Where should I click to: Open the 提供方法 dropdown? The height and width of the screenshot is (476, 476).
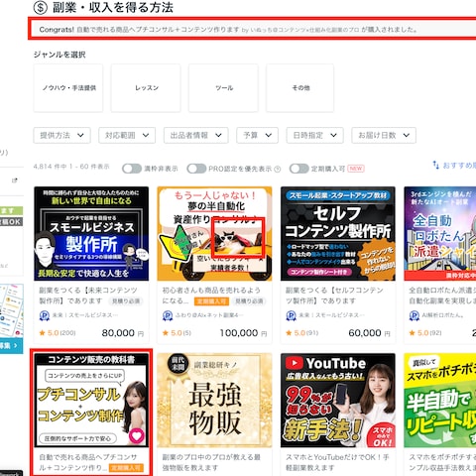(x=61, y=135)
